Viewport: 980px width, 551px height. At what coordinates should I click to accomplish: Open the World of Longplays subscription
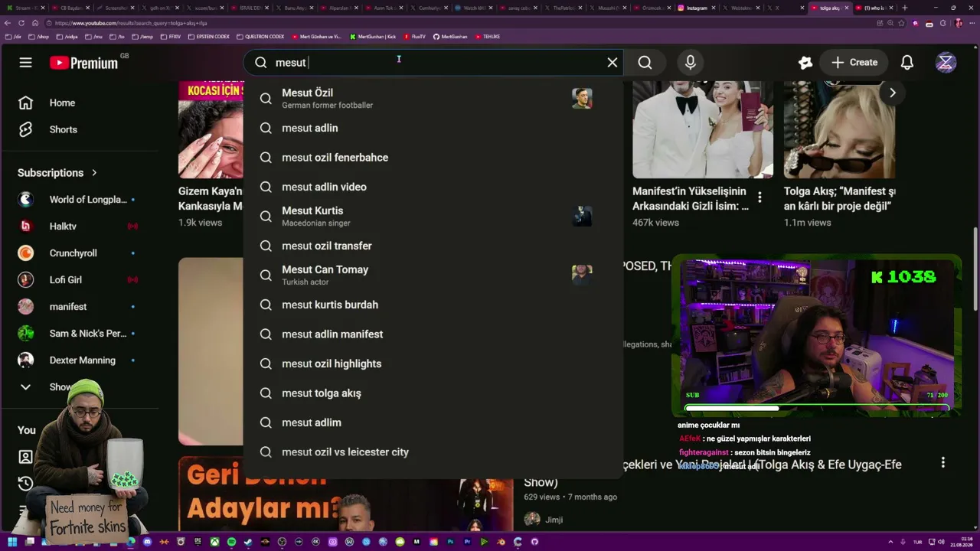point(77,200)
